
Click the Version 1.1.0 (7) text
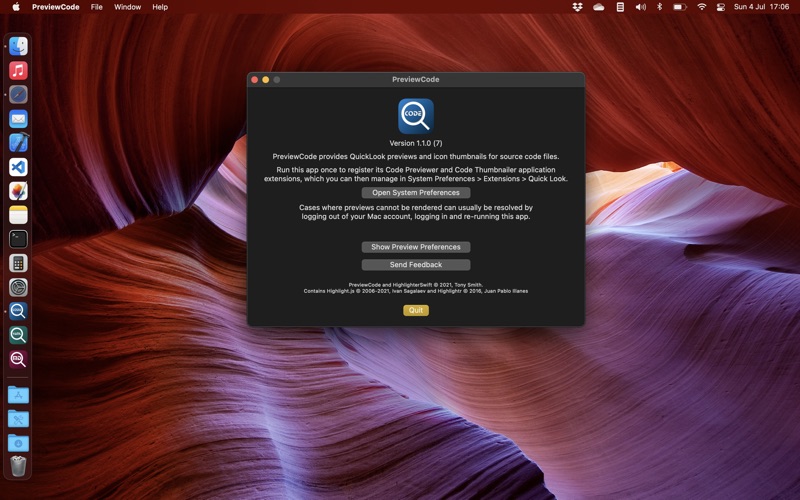tap(416, 143)
